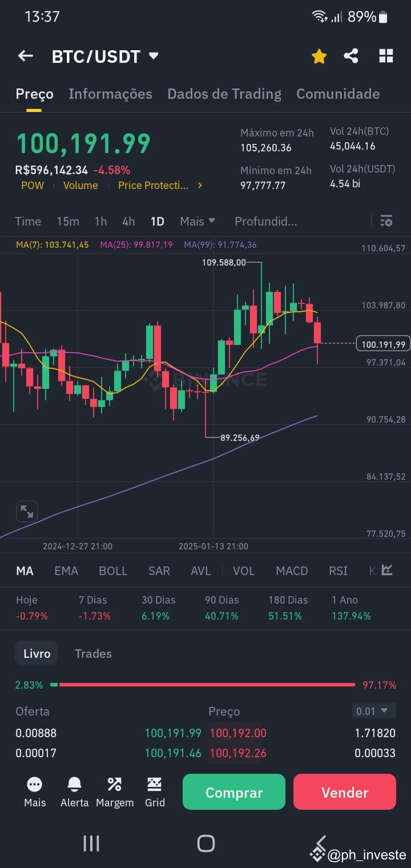Screen dimensions: 411x868
Task: Open the BTC/USDT pair selector dropdown
Action: 153,55
